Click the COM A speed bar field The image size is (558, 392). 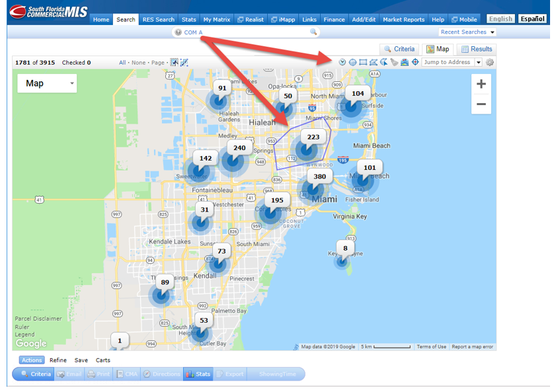coord(245,32)
